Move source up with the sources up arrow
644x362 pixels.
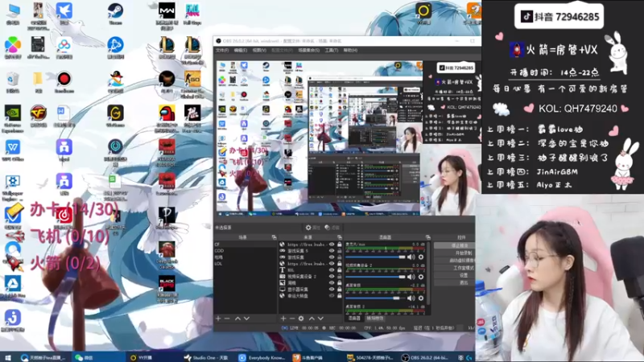[312, 319]
